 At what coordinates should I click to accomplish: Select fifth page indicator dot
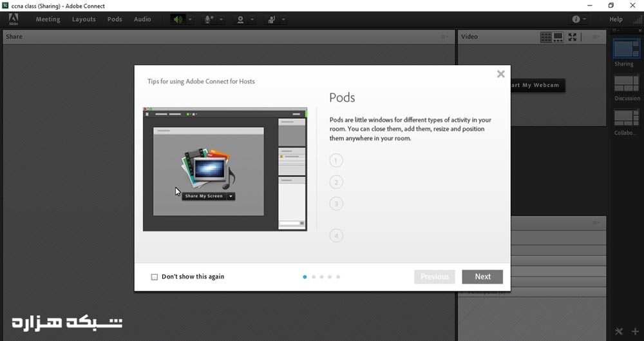tap(338, 277)
